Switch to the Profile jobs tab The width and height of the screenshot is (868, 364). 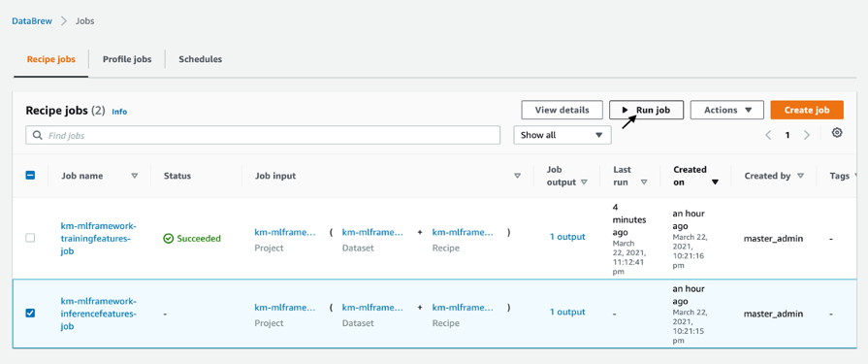pyautogui.click(x=127, y=59)
